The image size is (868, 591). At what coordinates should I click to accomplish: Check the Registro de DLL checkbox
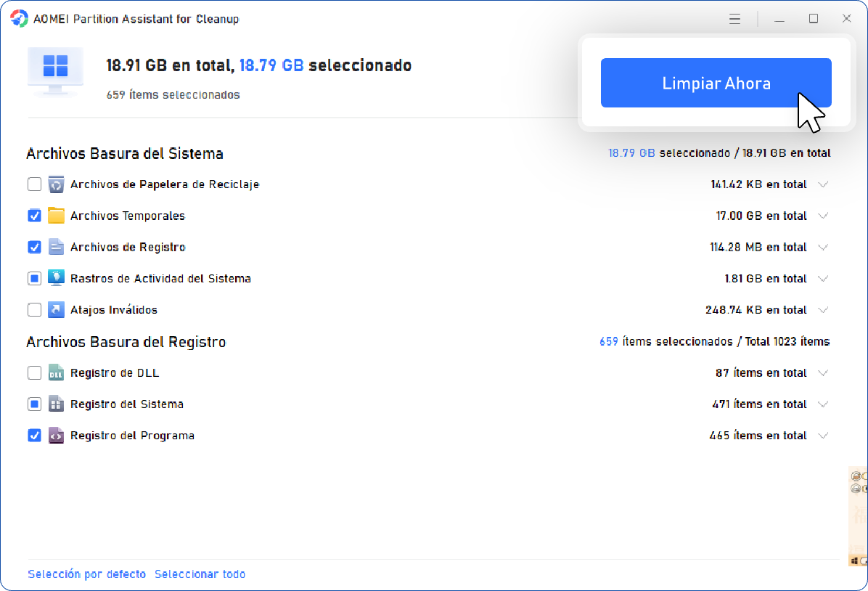[x=34, y=372]
